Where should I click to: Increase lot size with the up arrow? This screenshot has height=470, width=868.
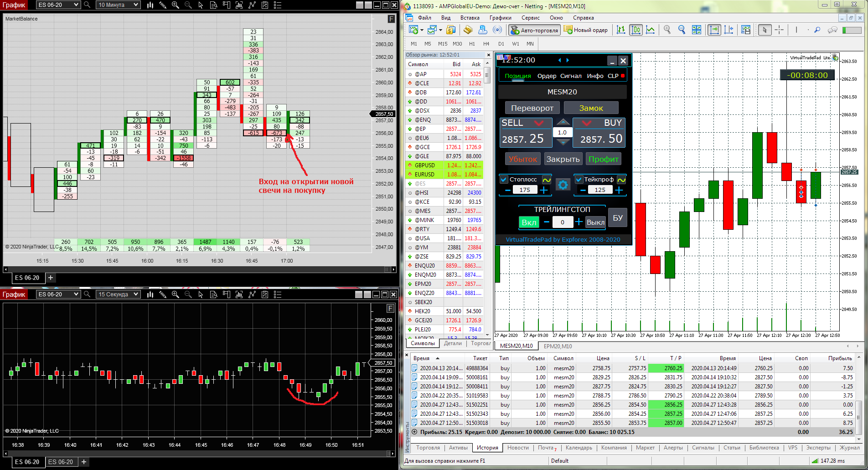click(563, 122)
